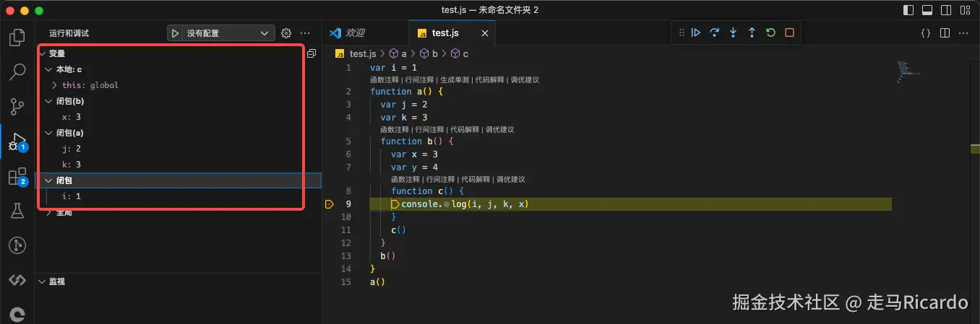Click the curly braces editor action icon
Viewport: 980px width, 324px height.
[x=925, y=33]
